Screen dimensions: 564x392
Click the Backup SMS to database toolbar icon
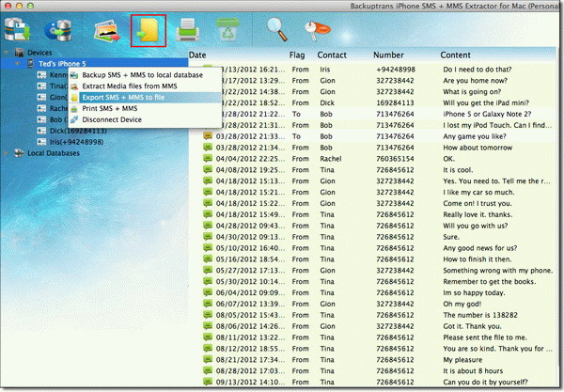19,29
